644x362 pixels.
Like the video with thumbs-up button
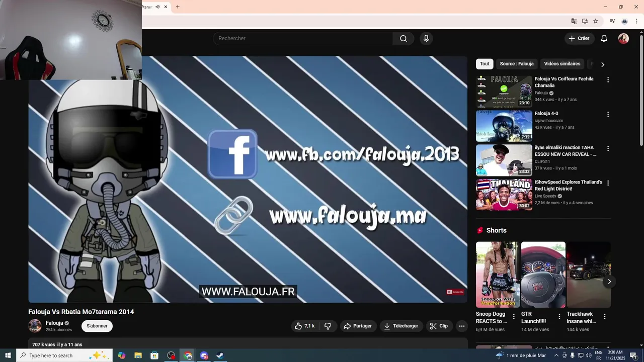coord(304,326)
